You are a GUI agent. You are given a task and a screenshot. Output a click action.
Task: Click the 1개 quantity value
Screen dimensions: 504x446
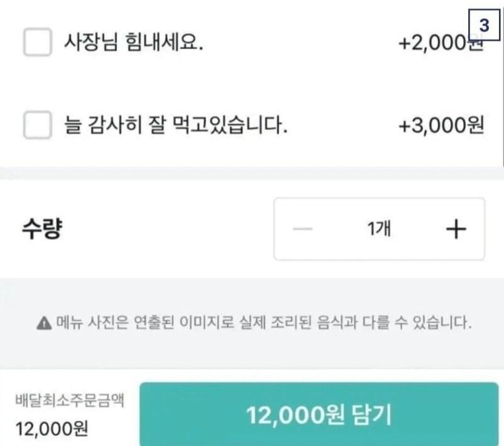[379, 229]
